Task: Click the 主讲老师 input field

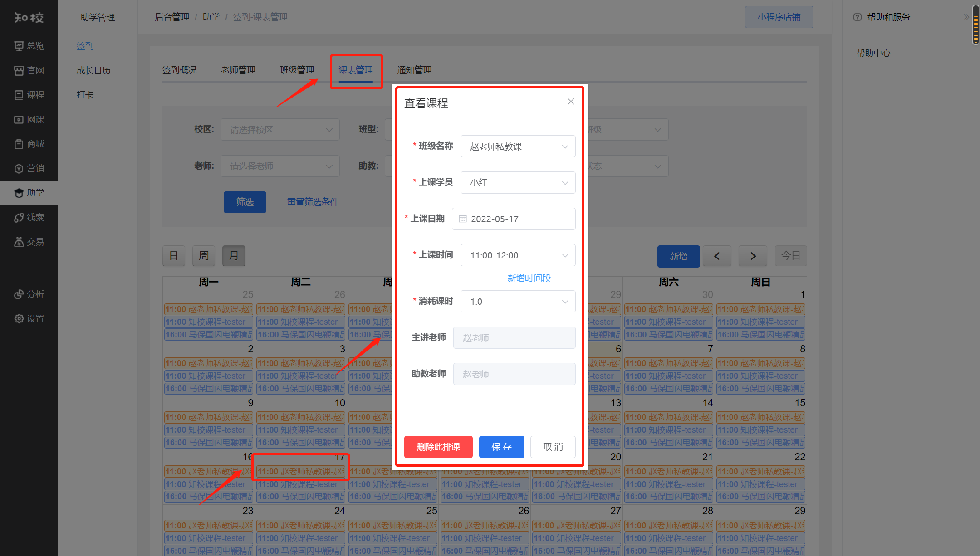Action: click(514, 338)
